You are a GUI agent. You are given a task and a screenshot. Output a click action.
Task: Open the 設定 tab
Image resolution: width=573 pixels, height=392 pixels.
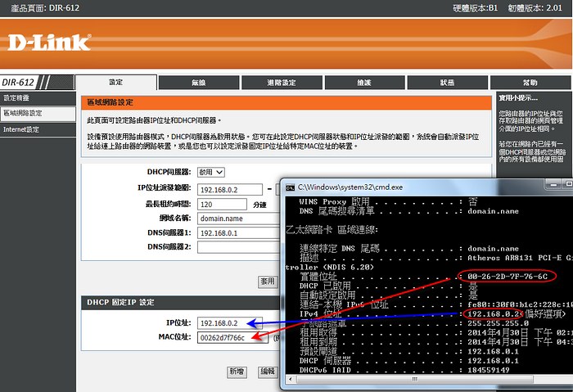[x=115, y=83]
